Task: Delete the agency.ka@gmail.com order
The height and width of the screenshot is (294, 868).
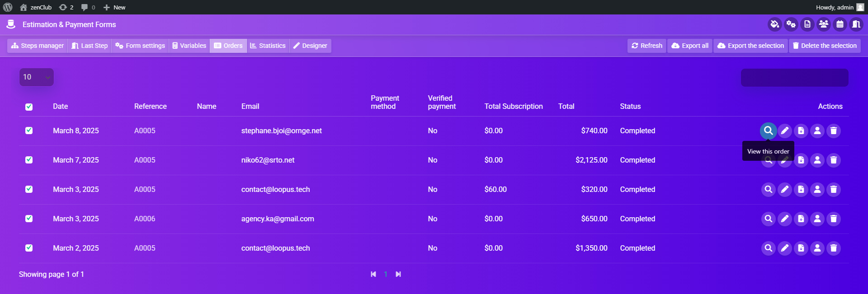Action: [x=834, y=219]
